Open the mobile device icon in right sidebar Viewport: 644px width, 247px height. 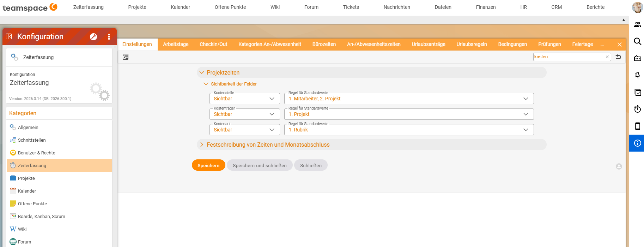pyautogui.click(x=638, y=126)
